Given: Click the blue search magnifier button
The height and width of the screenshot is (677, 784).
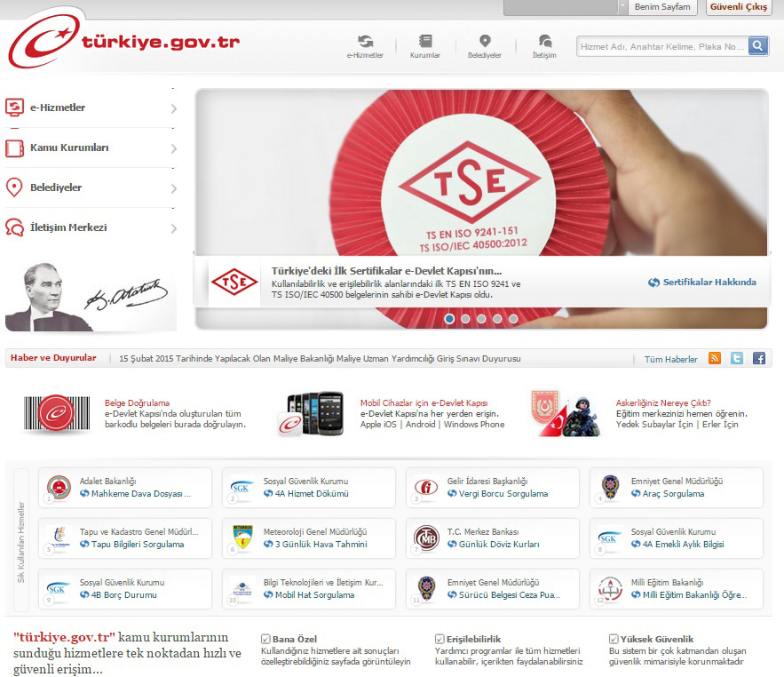Looking at the screenshot, I should 758,46.
